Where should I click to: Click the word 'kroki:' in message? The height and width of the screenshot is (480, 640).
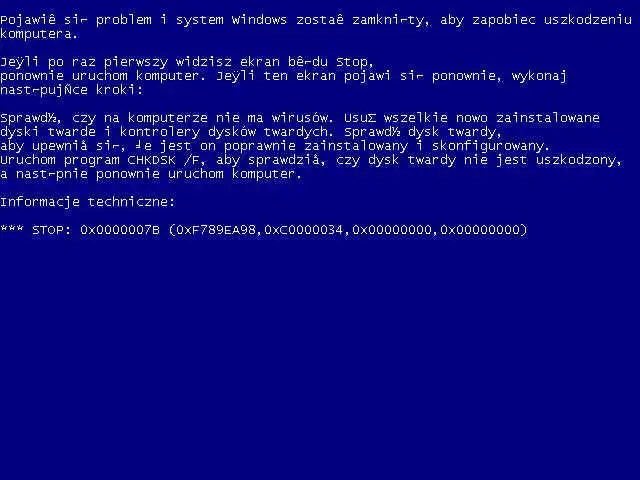[x=120, y=90]
